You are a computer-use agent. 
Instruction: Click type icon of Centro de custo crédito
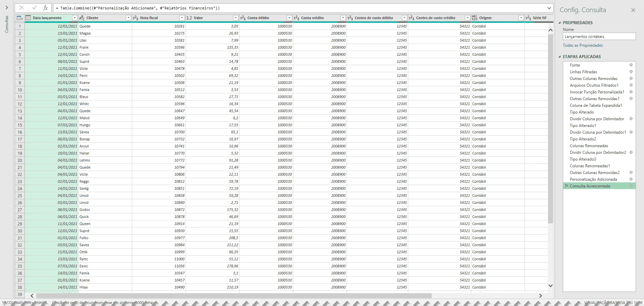coord(412,18)
